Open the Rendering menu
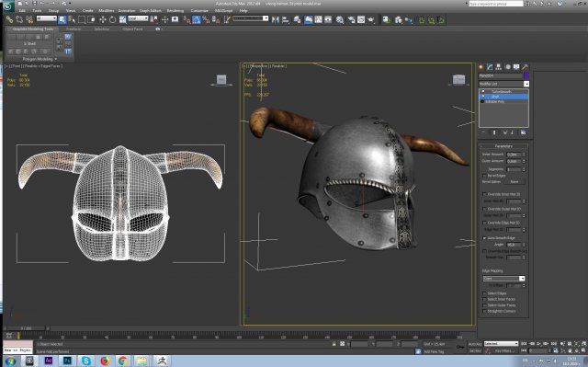The width and height of the screenshot is (588, 367). coord(175,10)
